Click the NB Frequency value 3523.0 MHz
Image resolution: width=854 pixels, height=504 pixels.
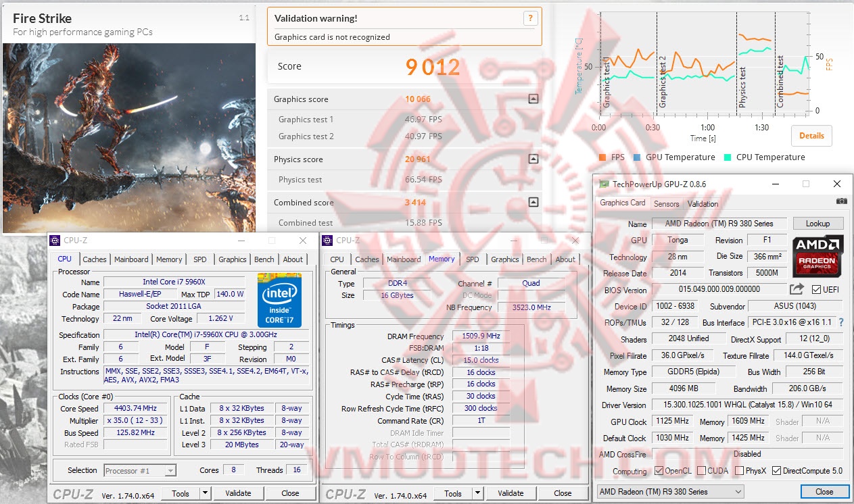[x=531, y=307]
